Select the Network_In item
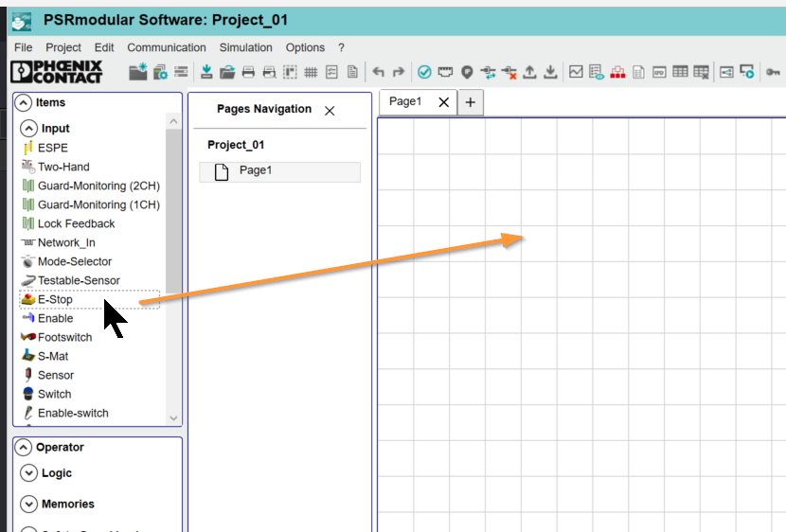The height and width of the screenshot is (532, 786). [x=58, y=243]
